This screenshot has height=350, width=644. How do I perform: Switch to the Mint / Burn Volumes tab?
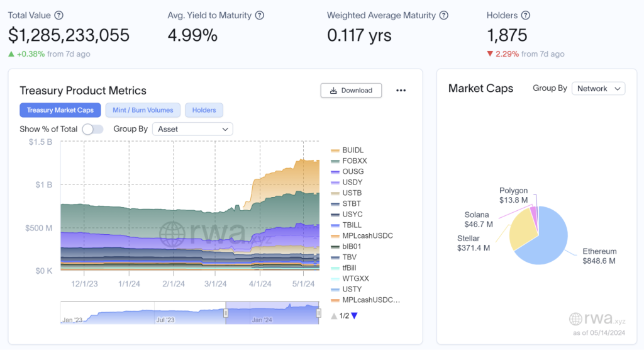[143, 110]
